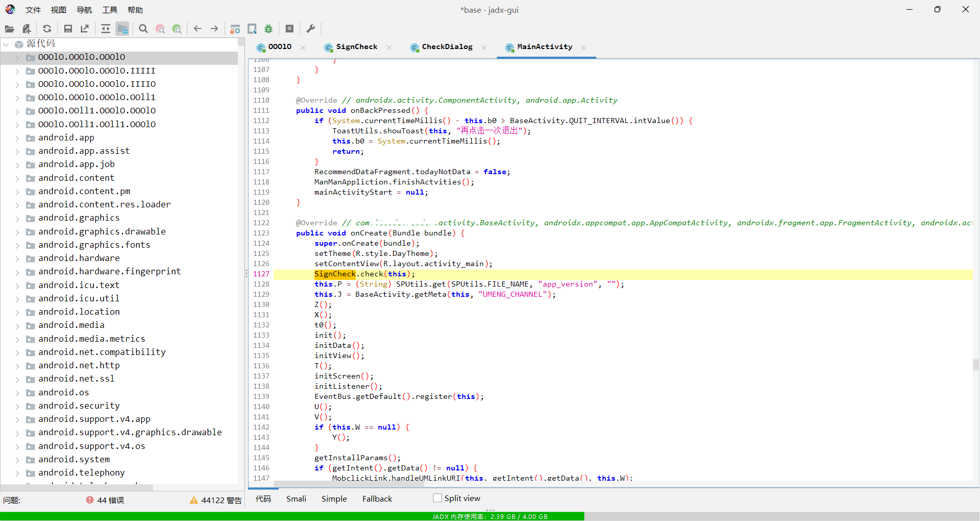Viewport: 980px width, 521px height.
Task: Open preferences with the wrench icon
Action: 310,29
